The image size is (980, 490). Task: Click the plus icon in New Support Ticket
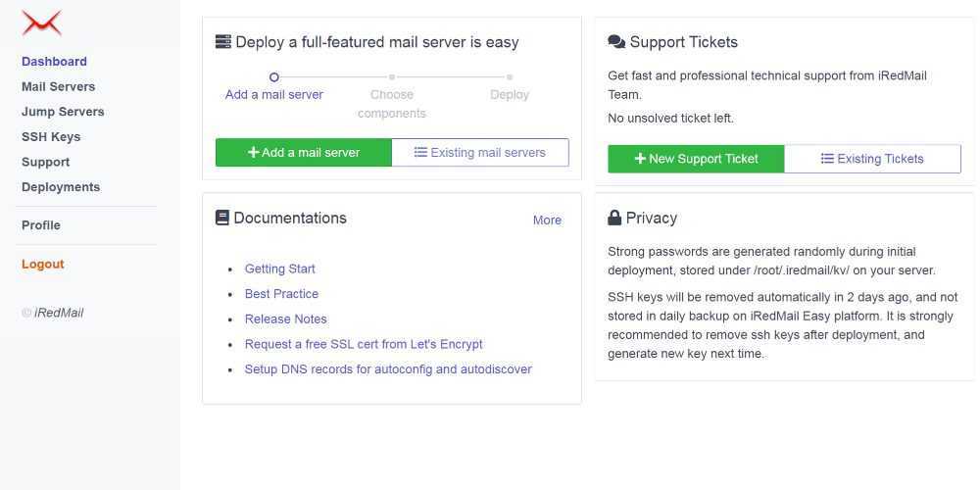click(640, 159)
